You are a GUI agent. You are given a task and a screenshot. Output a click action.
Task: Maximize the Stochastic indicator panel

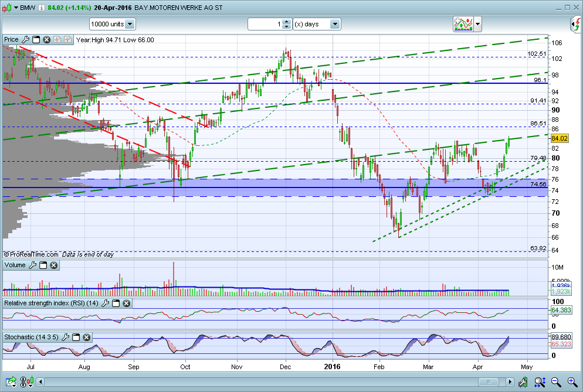click(76, 337)
